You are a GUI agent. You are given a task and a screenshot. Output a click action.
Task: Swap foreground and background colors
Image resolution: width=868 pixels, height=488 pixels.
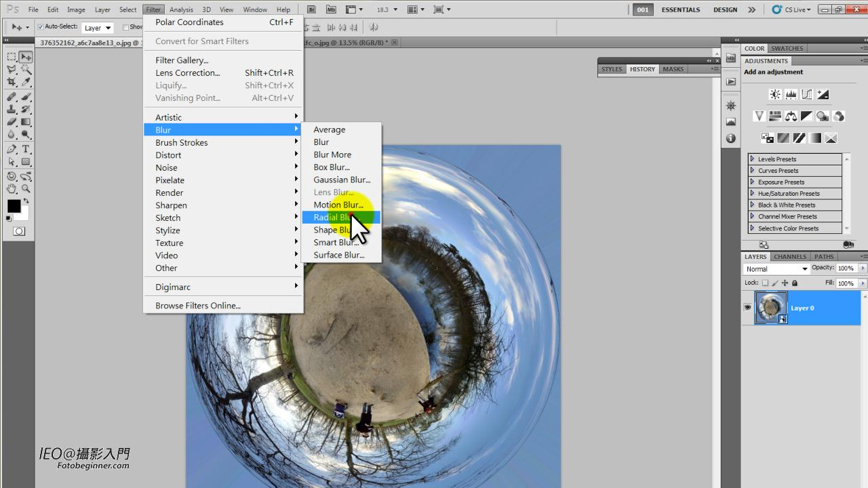[x=26, y=201]
